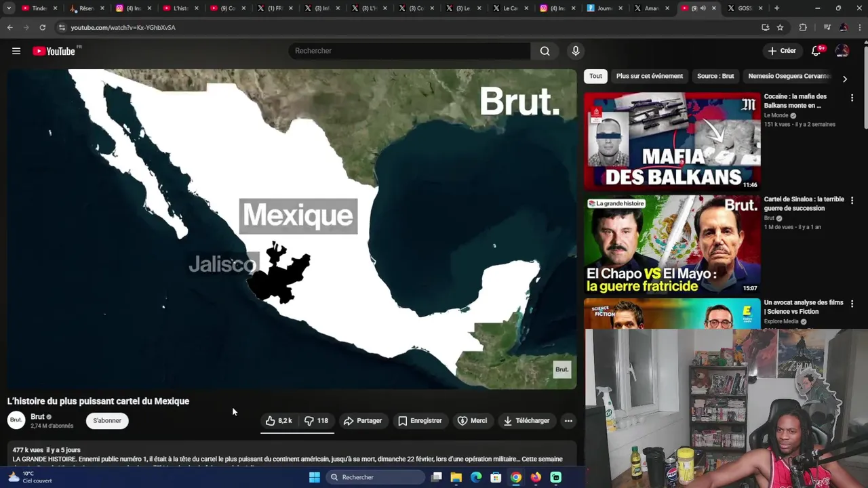Click the Créer button

[x=782, y=51]
